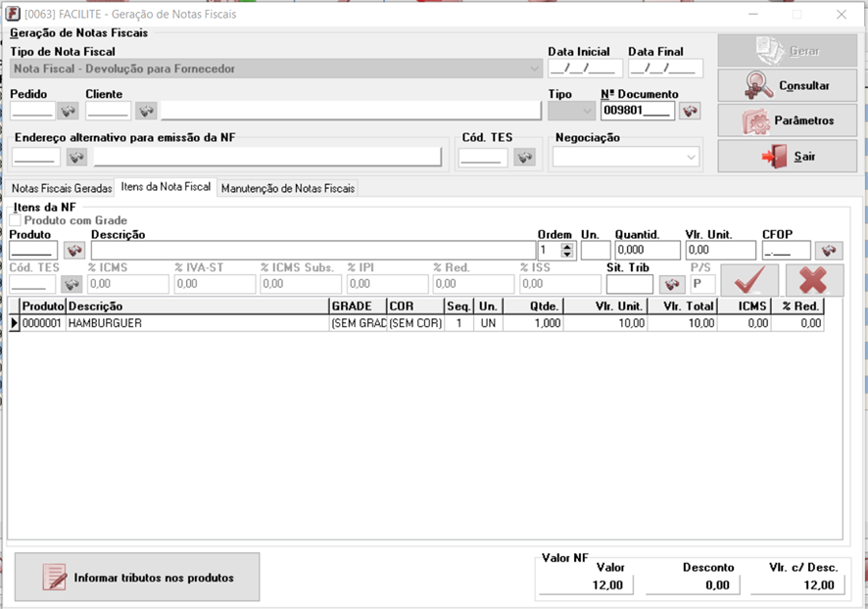
Task: Open Sit. Trib lookup binoculars icon
Action: coord(671,284)
